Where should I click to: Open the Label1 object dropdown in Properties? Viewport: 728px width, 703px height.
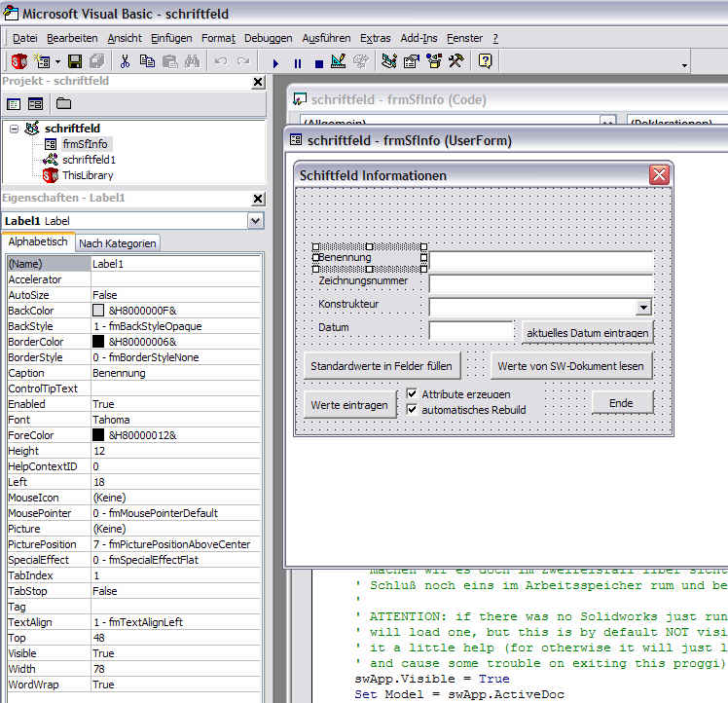click(255, 221)
